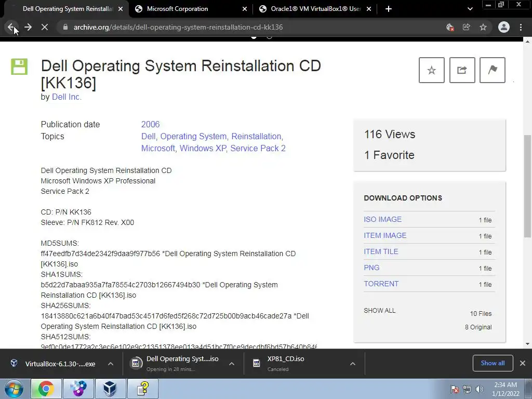The height and width of the screenshot is (399, 532).
Task: Download the ISO IMAGE file
Action: [383, 220]
